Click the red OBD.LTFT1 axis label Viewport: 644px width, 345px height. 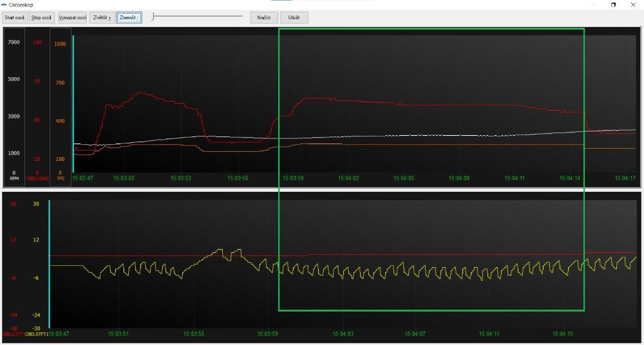pyautogui.click(x=13, y=334)
